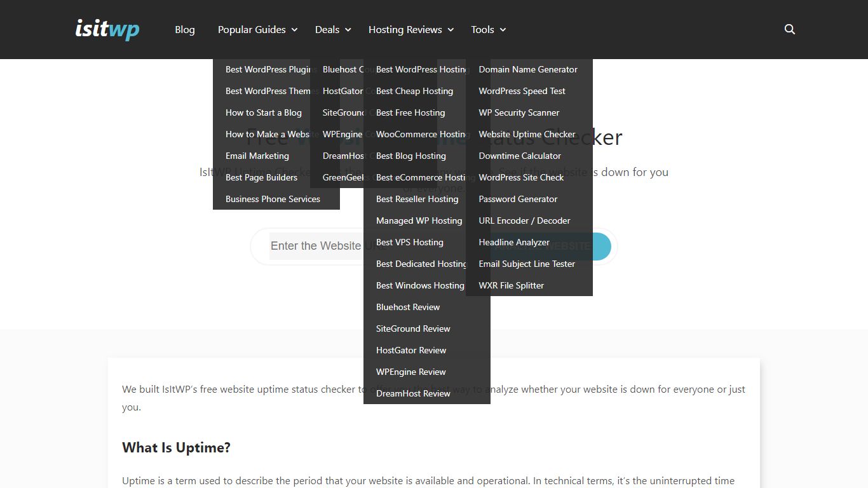Select the Bluehost coupon deal
The image size is (868, 488).
[342, 69]
